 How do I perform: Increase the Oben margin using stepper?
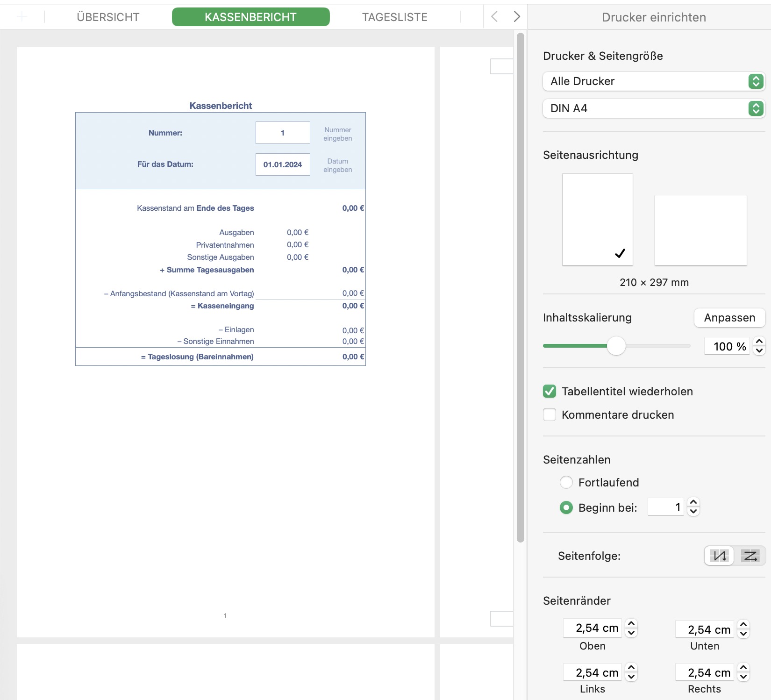pyautogui.click(x=631, y=623)
